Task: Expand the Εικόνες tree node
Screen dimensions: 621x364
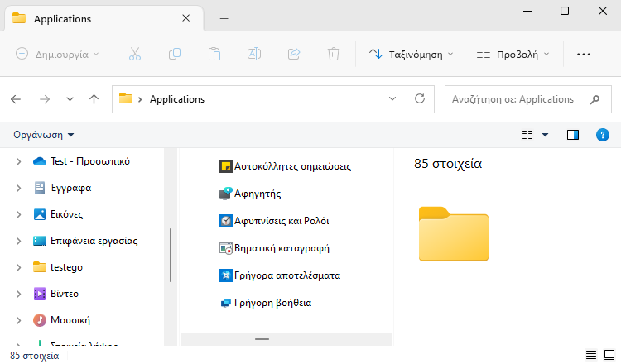Action: coord(18,214)
